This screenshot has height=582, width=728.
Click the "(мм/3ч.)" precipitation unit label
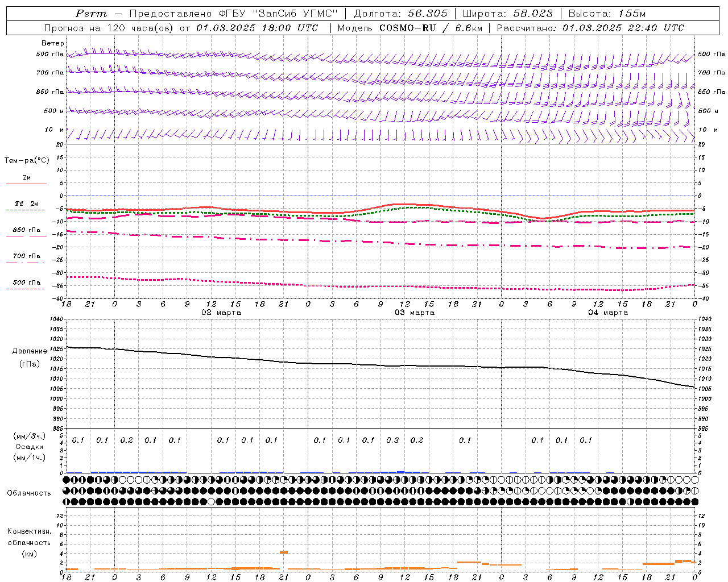click(x=29, y=436)
